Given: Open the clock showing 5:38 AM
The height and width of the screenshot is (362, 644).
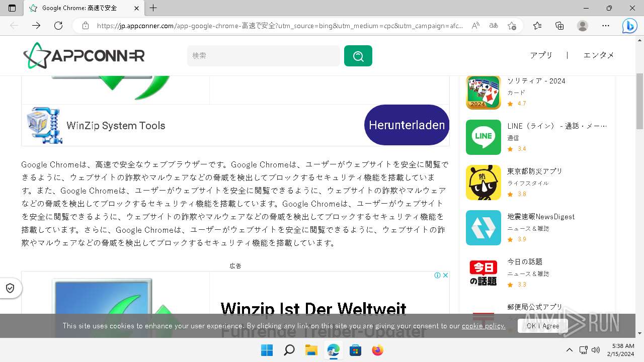Looking at the screenshot, I should [620, 350].
